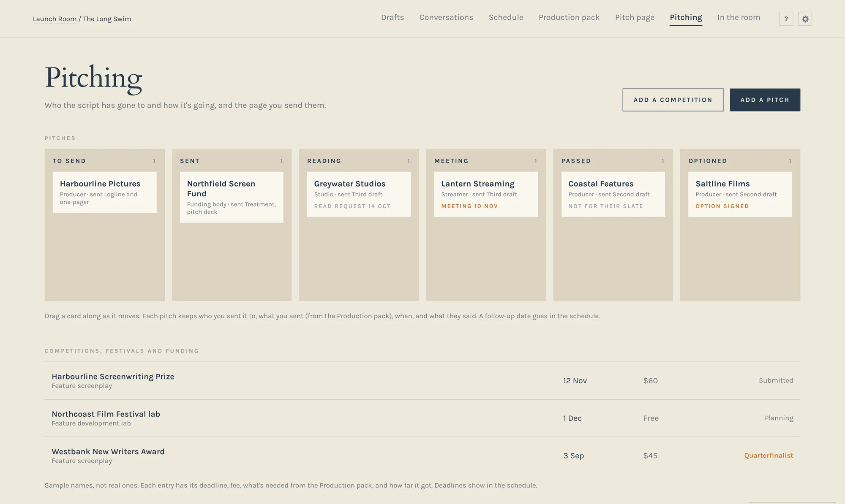The width and height of the screenshot is (845, 504).
Task: Click the Add a Pitch button
Action: (x=765, y=100)
